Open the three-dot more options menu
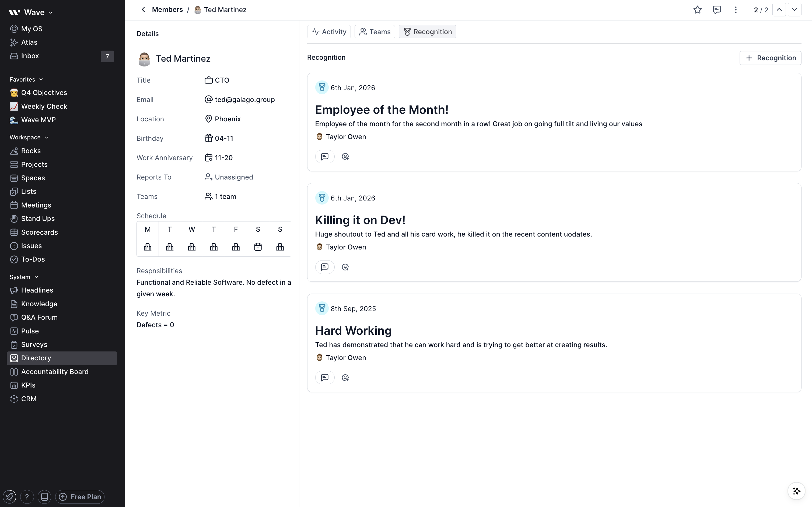 [x=736, y=10]
